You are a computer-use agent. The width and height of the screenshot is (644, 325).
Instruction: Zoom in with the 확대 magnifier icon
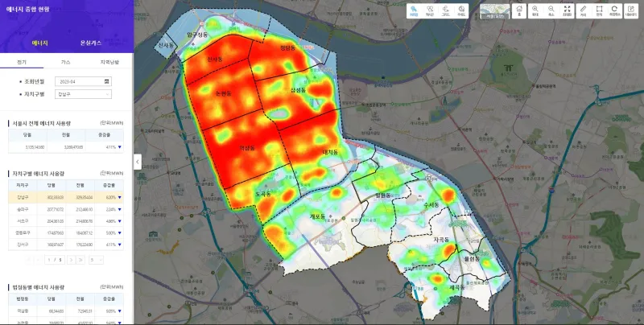pyautogui.click(x=535, y=10)
